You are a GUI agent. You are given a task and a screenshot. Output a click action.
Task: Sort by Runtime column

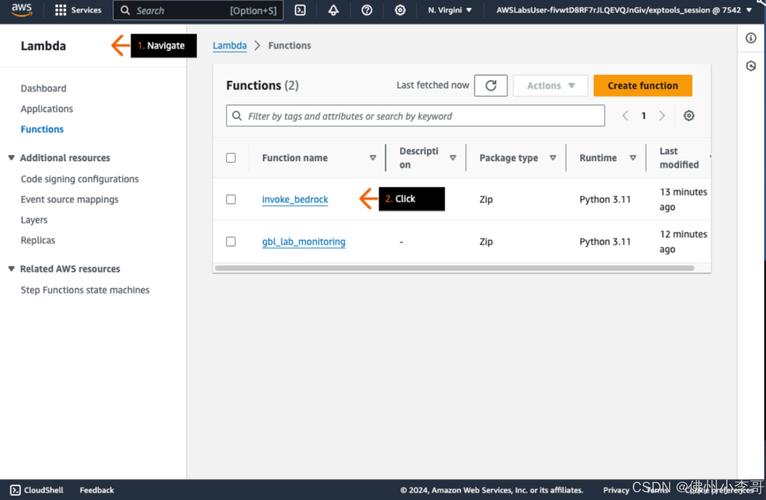(x=633, y=158)
